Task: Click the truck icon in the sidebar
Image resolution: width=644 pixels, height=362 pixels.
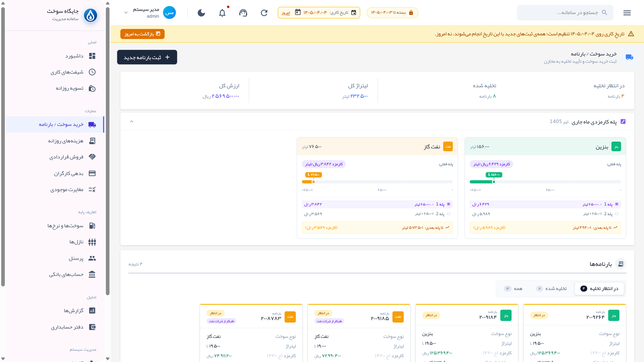Action: click(92, 124)
